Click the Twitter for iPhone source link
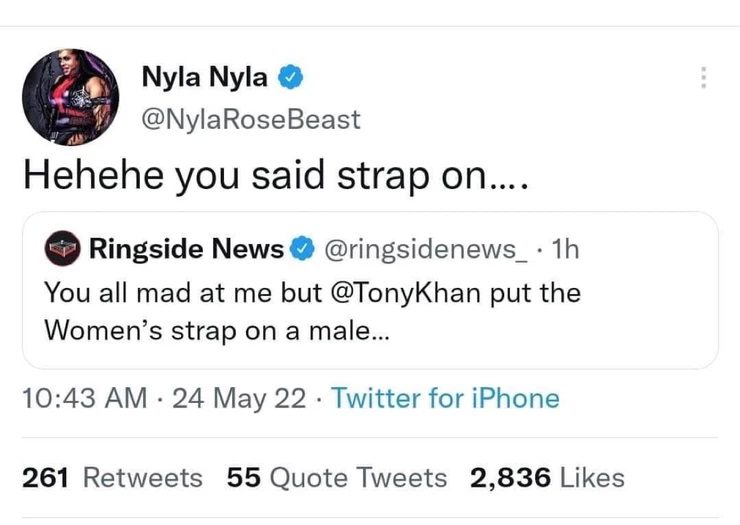This screenshot has height=525, width=740. 446,398
